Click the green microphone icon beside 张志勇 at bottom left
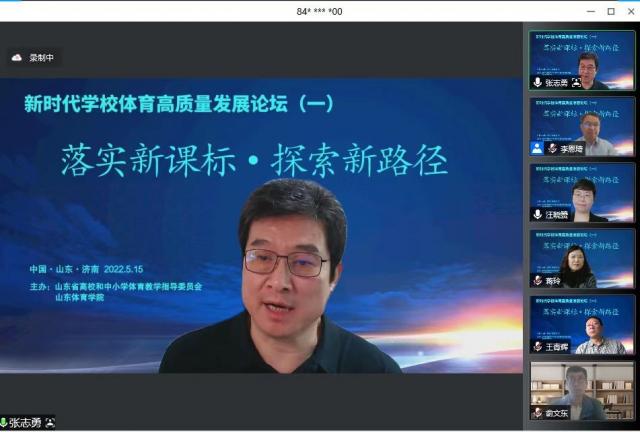Viewport: 640px width, 432px height. point(4,422)
